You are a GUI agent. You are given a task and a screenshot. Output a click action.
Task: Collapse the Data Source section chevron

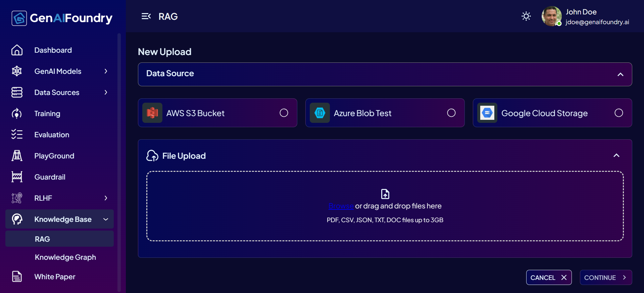(x=621, y=74)
